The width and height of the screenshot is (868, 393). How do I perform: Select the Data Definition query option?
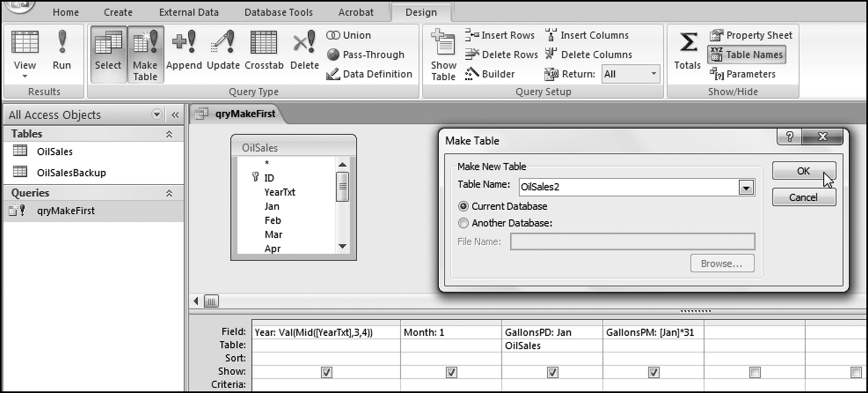(369, 74)
